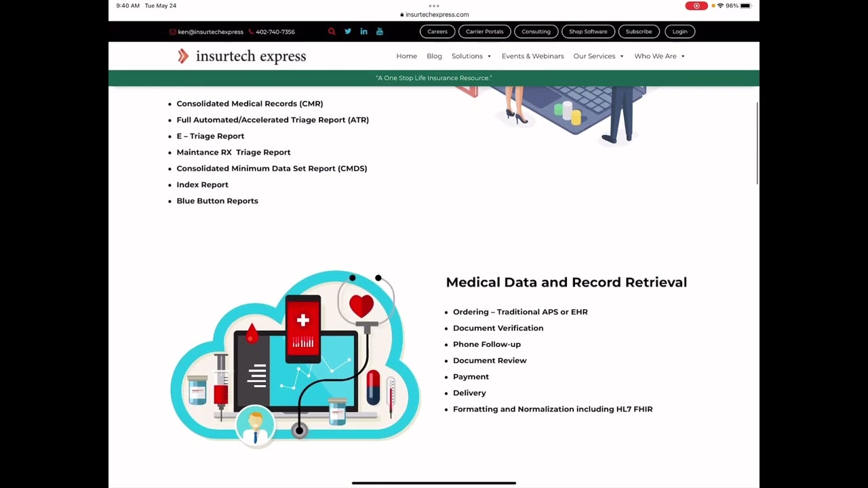Select 'Index Report' list item
Viewport: 868px width, 488px height.
point(202,185)
